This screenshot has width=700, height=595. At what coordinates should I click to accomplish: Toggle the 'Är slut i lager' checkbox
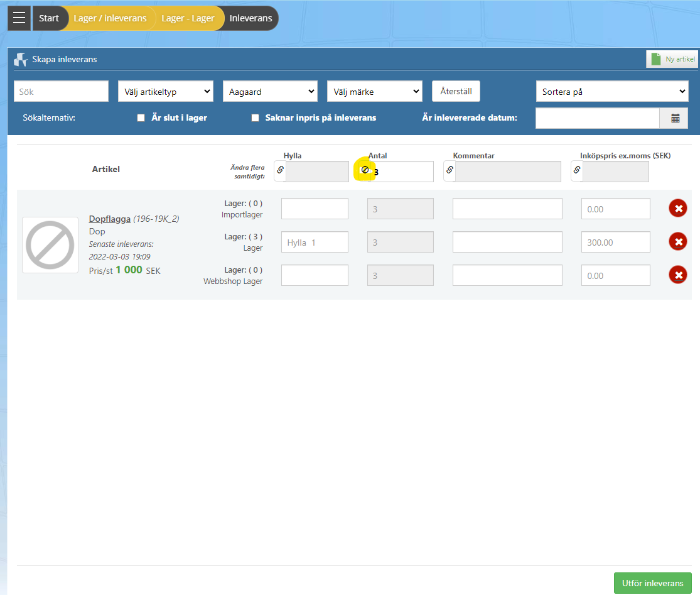point(141,118)
